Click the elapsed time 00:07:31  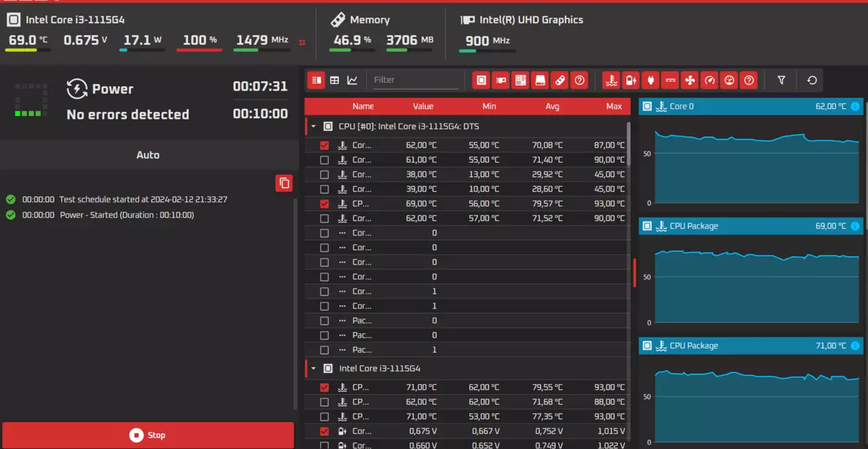(260, 86)
